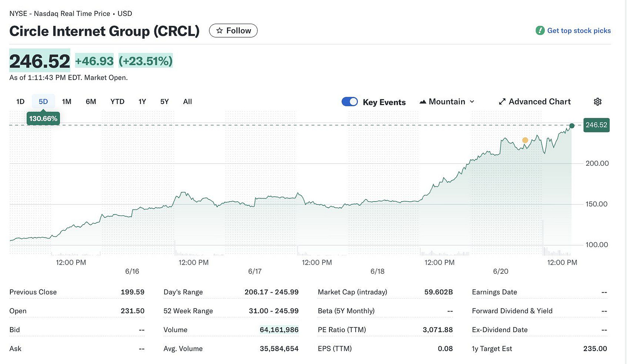
Task: Click Forward Dividend & Yield label
Action: (x=512, y=311)
